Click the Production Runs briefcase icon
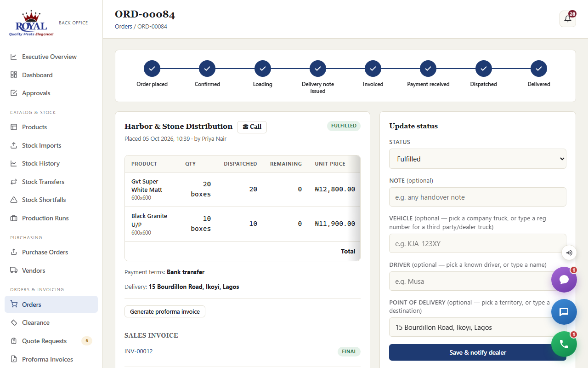Image resolution: width=588 pixels, height=368 pixels. coord(14,218)
